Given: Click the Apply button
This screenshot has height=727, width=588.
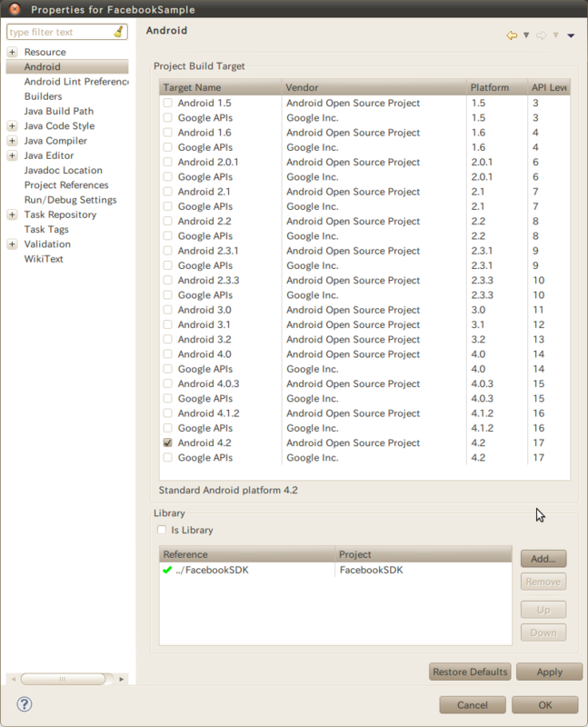Looking at the screenshot, I should [550, 672].
